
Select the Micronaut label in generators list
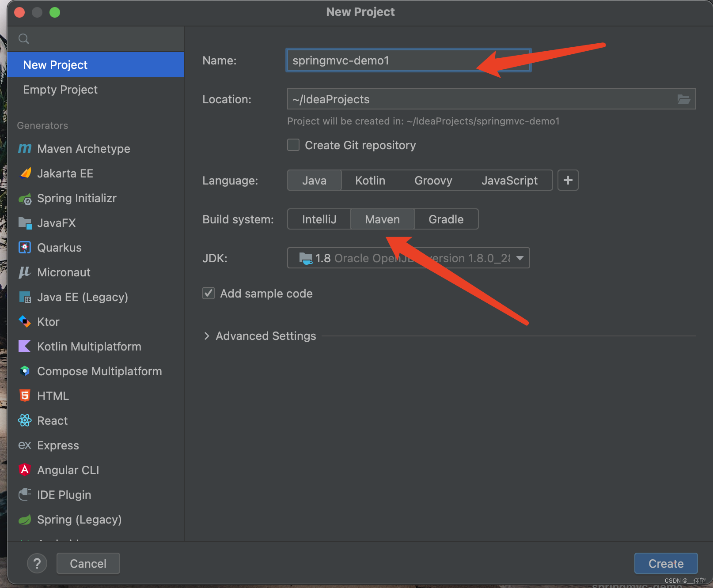(x=64, y=272)
